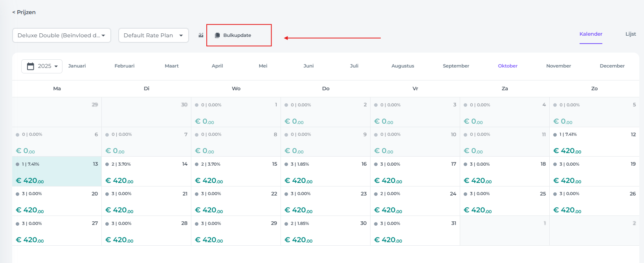Click the chart statistics icon beside Bulkupdate
The height and width of the screenshot is (263, 644).
201,35
